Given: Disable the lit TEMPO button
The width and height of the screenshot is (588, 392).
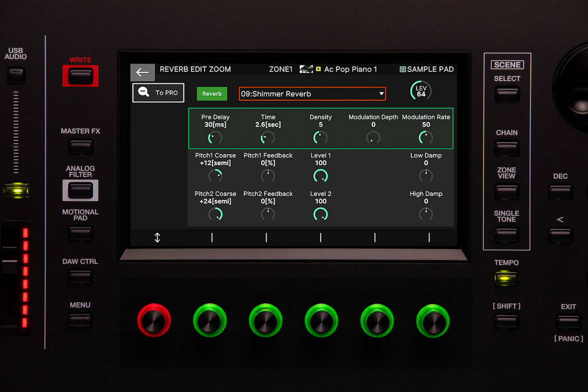Looking at the screenshot, I should (x=506, y=278).
